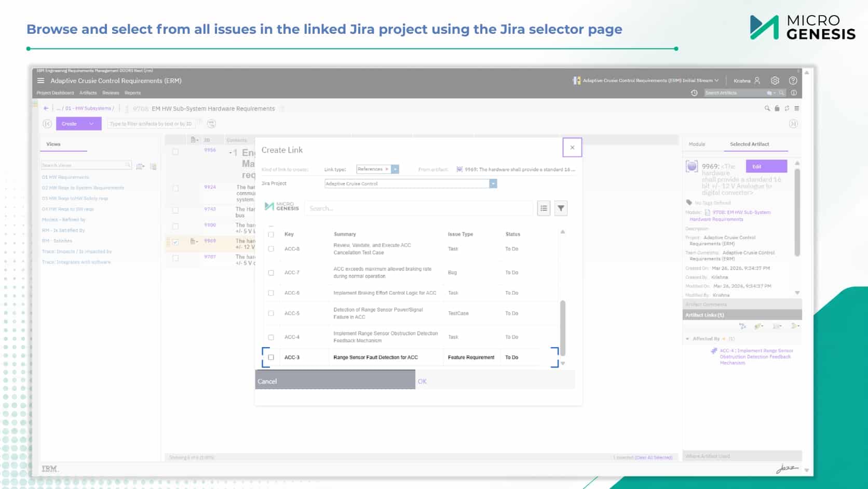Check the ACC-6 issue checkbox
The width and height of the screenshot is (868, 489).
[x=271, y=293]
